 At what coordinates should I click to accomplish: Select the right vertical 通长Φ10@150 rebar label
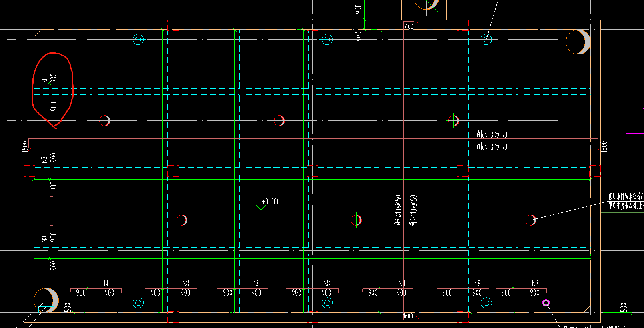coord(413,210)
